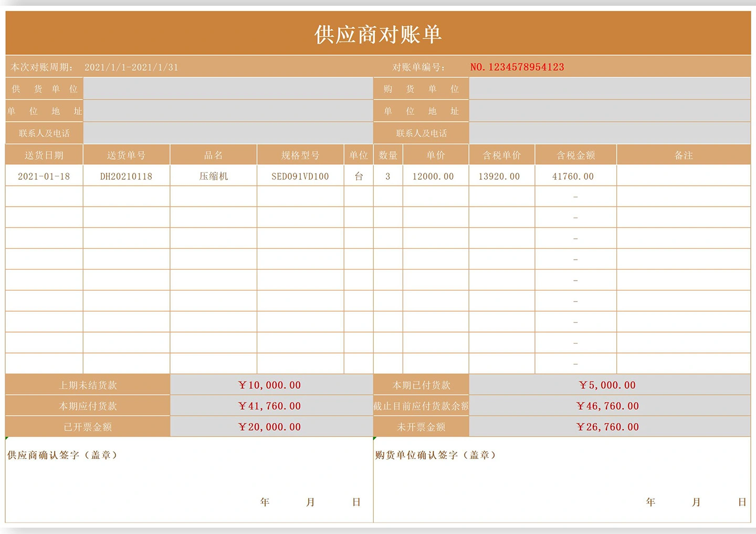Select the reconciliation period 2021/1/1-2021/1/31 cell
This screenshot has width=756, height=534.
point(131,67)
